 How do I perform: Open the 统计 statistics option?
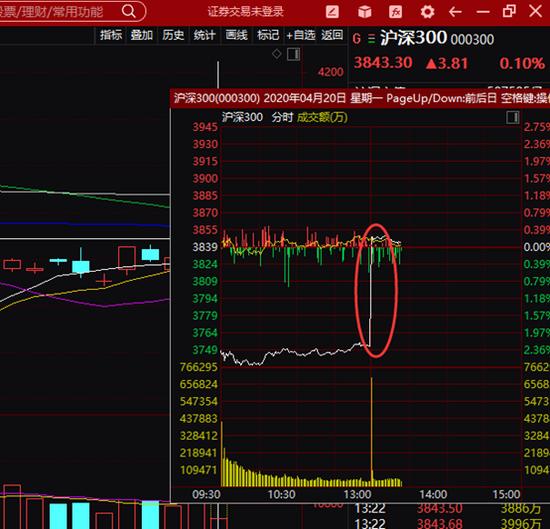[x=205, y=35]
